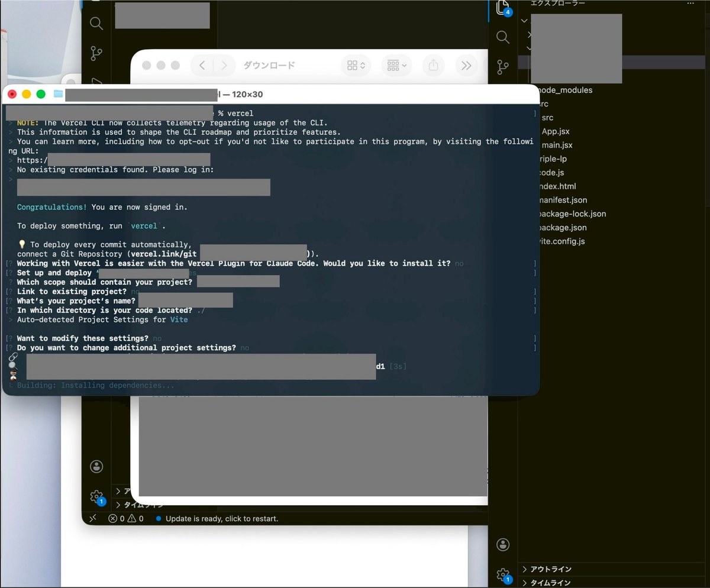Open Explorer view in right VS Code window
The height and width of the screenshot is (588, 710).
[503, 7]
